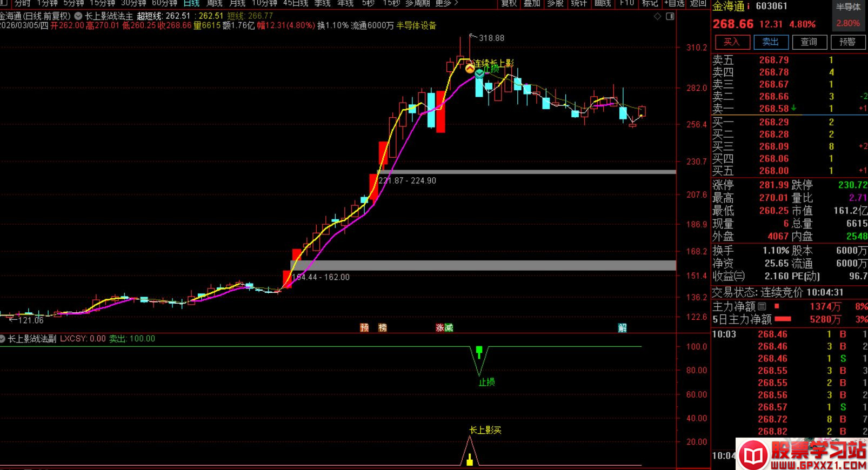Viewport: 868px width, 470px height.
Task: Click the icon next to 主力净额
Action: pos(762,306)
